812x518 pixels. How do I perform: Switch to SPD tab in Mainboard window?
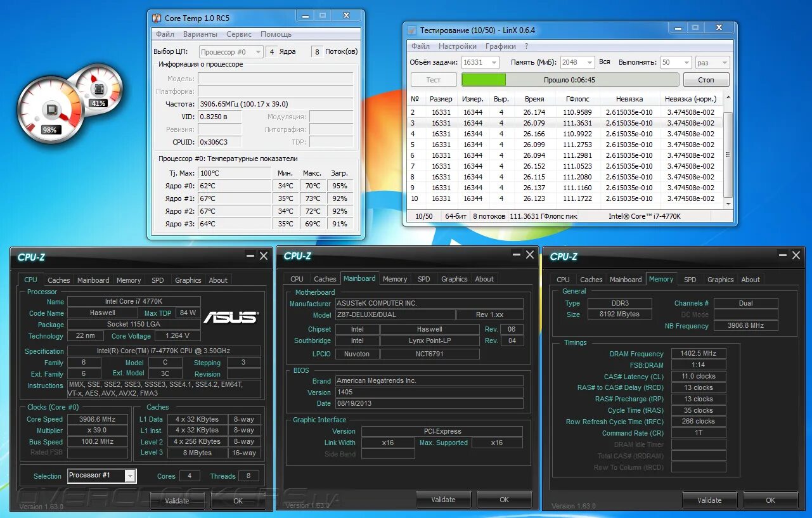click(x=424, y=279)
